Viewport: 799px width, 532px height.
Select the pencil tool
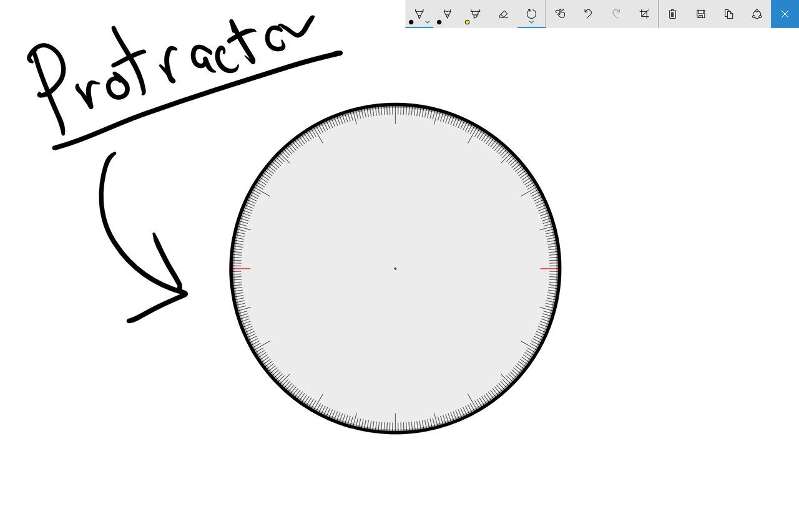click(x=447, y=14)
